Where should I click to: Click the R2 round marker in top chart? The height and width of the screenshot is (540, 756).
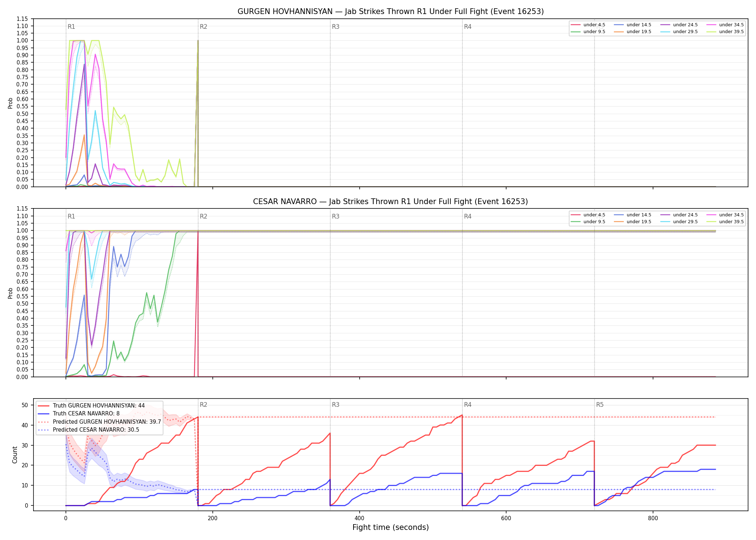tap(203, 27)
